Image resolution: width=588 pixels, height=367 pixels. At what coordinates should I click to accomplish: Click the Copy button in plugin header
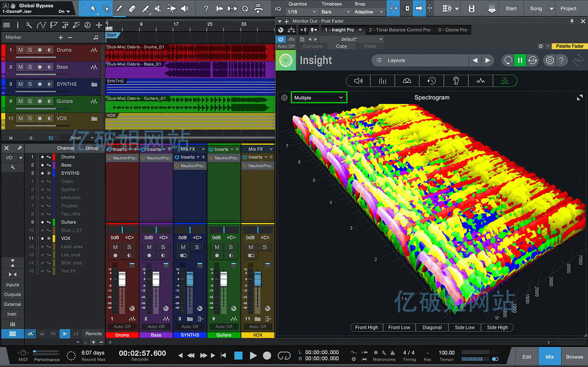point(341,46)
